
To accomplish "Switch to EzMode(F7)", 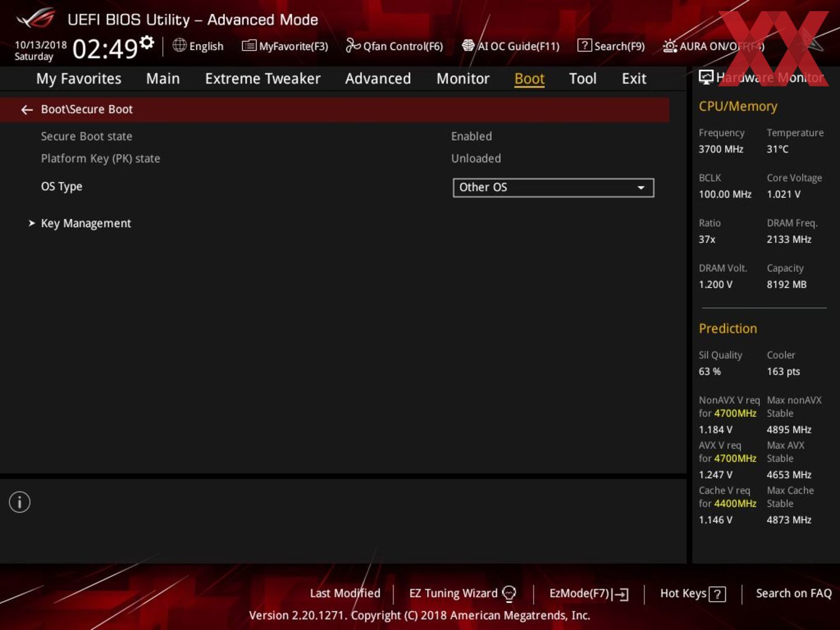I will point(589,594).
